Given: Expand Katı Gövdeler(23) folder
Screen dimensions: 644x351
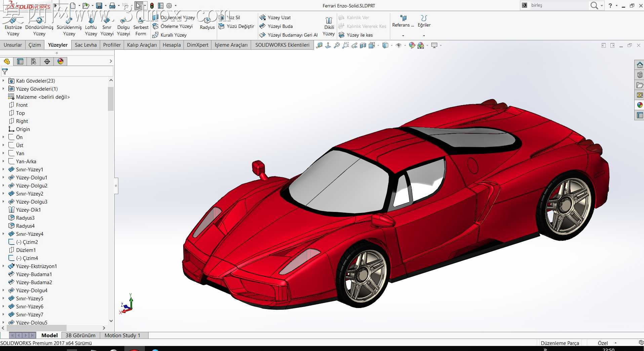Looking at the screenshot, I should [3, 81].
